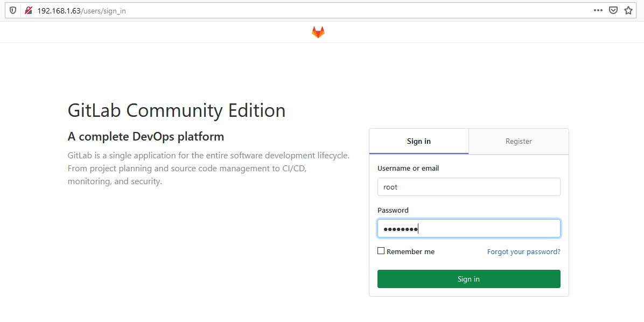Open the Forgot your password link
The height and width of the screenshot is (322, 644).
click(523, 251)
